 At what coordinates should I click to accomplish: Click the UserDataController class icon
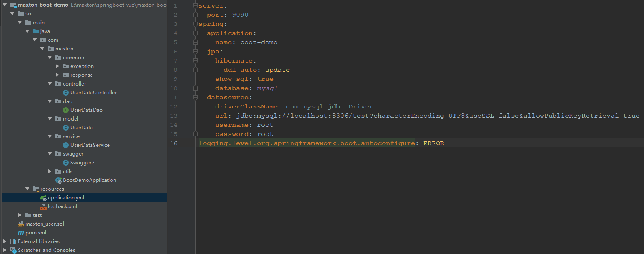click(x=65, y=93)
